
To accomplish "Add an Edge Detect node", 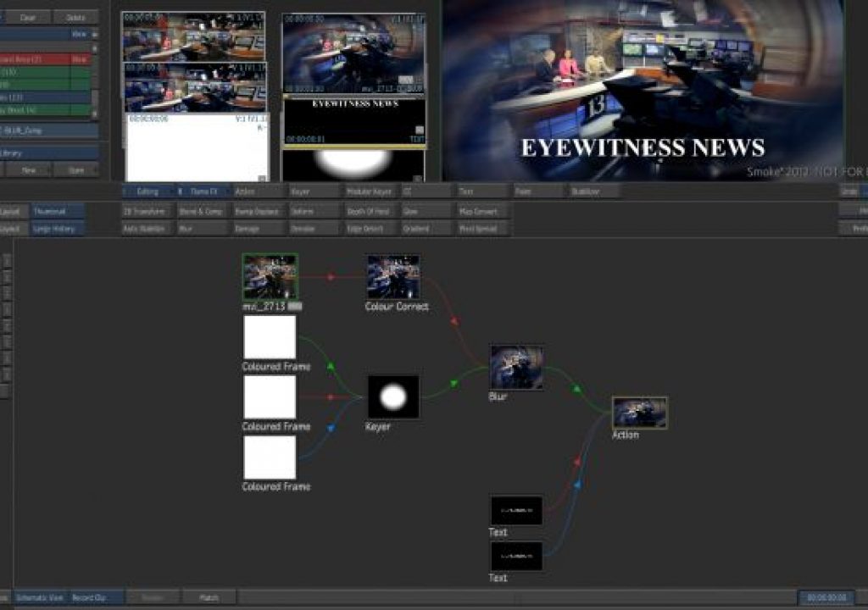I will pos(370,229).
